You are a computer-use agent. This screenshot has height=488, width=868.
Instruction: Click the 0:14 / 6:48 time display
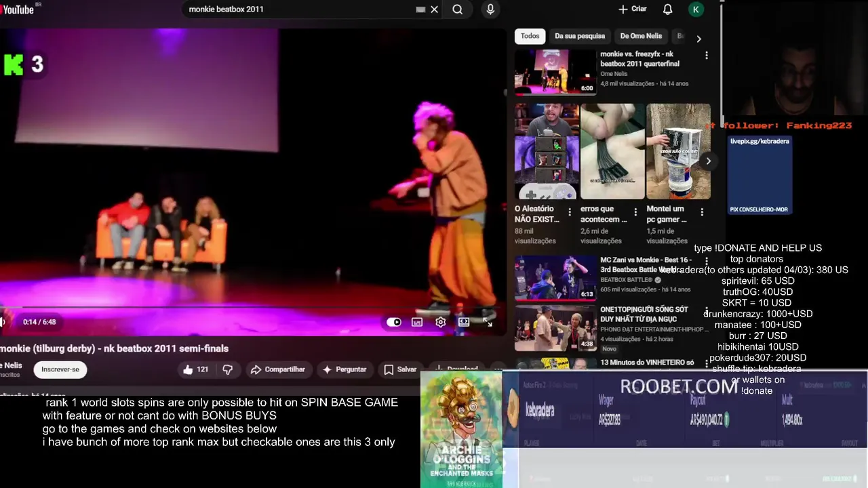pyautogui.click(x=39, y=322)
